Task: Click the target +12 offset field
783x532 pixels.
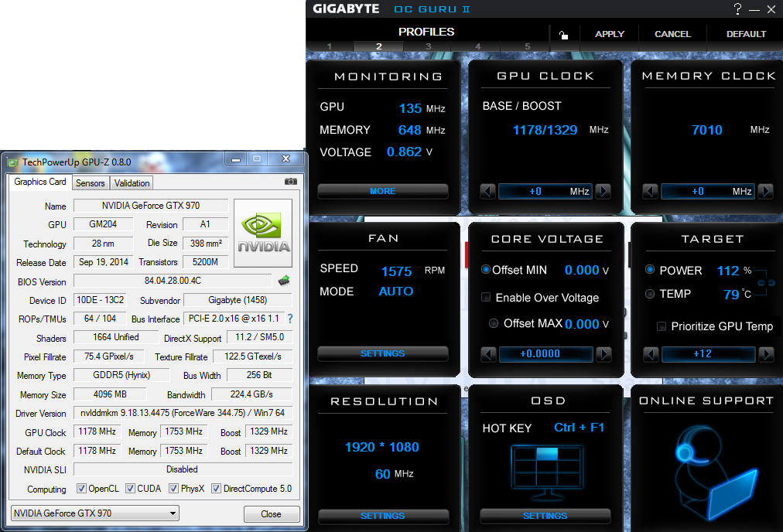Action: click(x=708, y=354)
